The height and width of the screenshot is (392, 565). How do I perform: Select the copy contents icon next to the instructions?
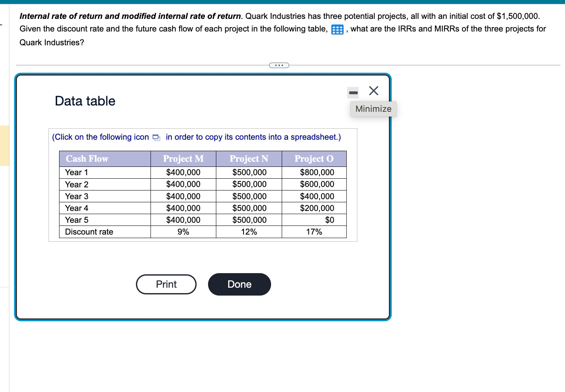pos(156,137)
